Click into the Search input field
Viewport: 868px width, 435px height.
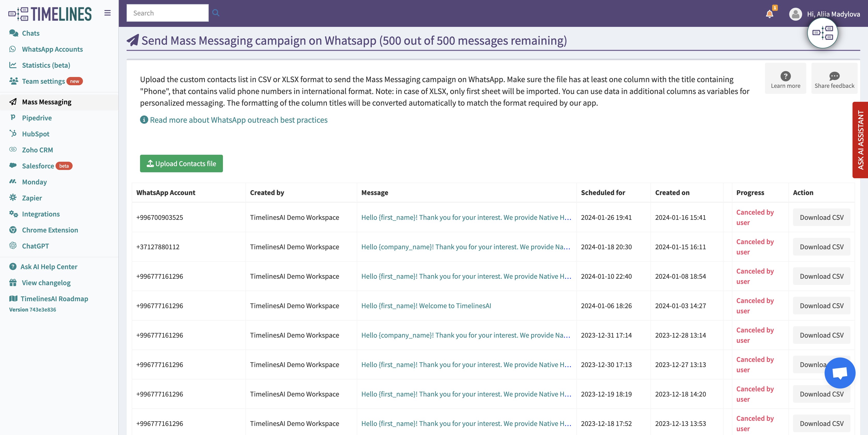click(x=167, y=13)
